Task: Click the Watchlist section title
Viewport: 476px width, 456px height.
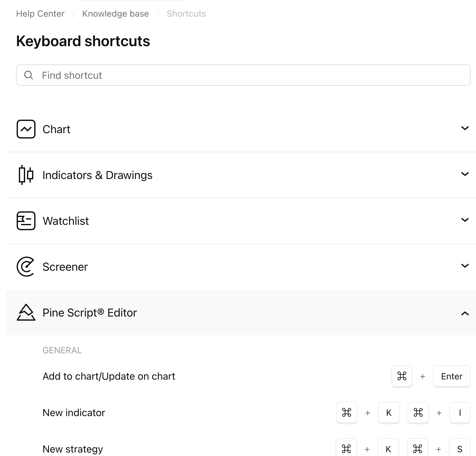Action: (66, 221)
